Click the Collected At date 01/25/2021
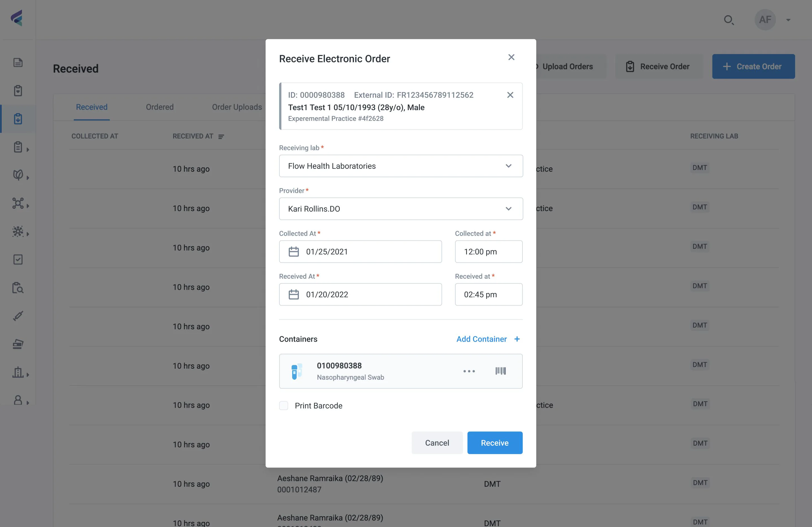The image size is (812, 527). (x=360, y=252)
